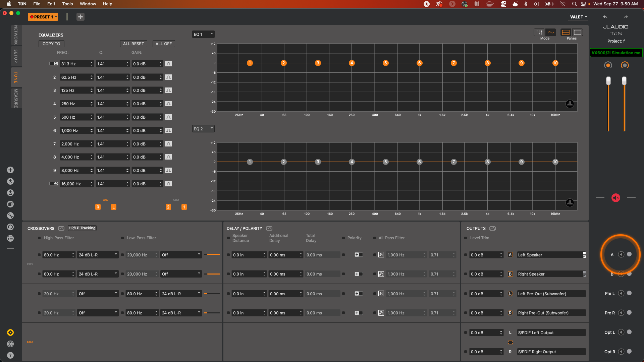Click the left master volume fader handle

pos(608,81)
